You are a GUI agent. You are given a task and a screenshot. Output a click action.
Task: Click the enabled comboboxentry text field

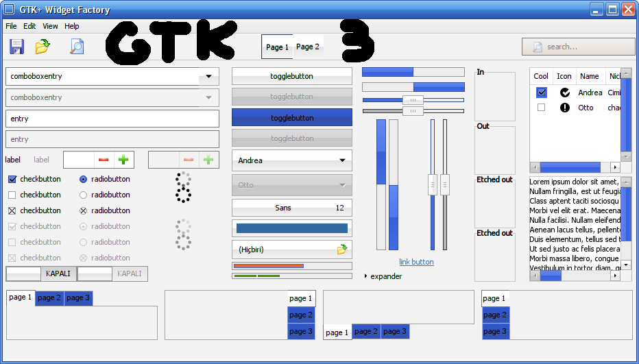coord(102,76)
